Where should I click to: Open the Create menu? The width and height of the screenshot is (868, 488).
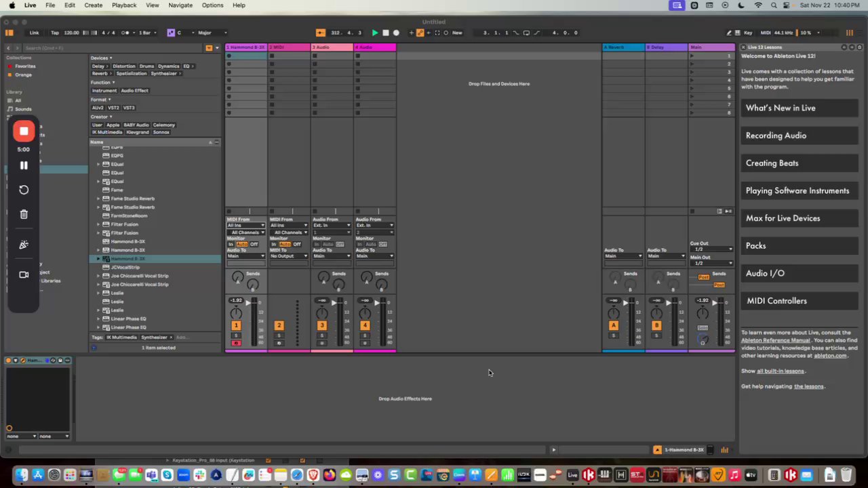(x=94, y=5)
